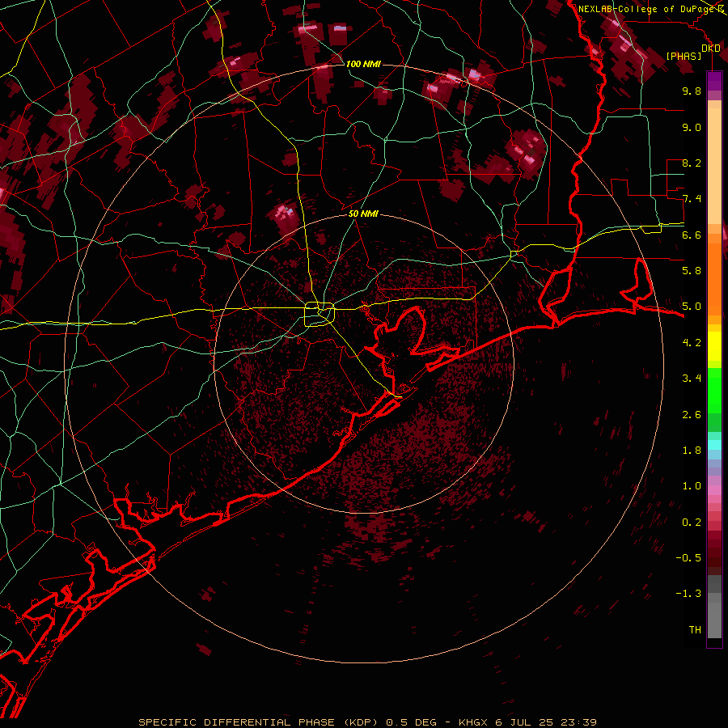The width and height of the screenshot is (728, 728).
Task: Click the orange section of the color scale
Action: coord(714,275)
